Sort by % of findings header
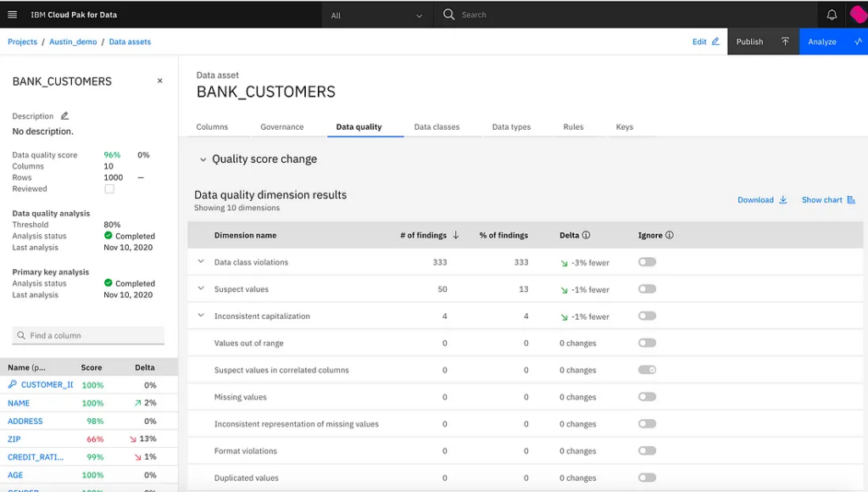The image size is (868, 492). tap(504, 235)
